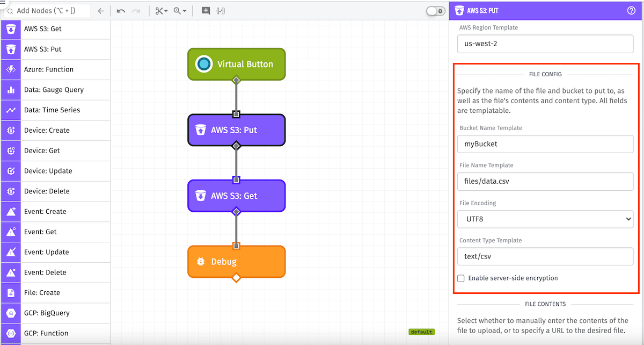Click the GCP: BigQuery palette icon
The image size is (644, 345).
(11, 313)
